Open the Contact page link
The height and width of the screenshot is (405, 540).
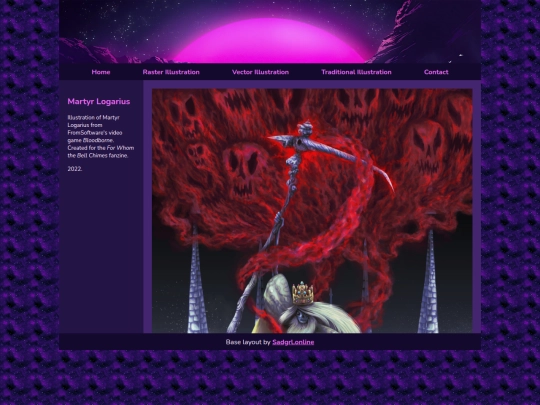tap(436, 72)
